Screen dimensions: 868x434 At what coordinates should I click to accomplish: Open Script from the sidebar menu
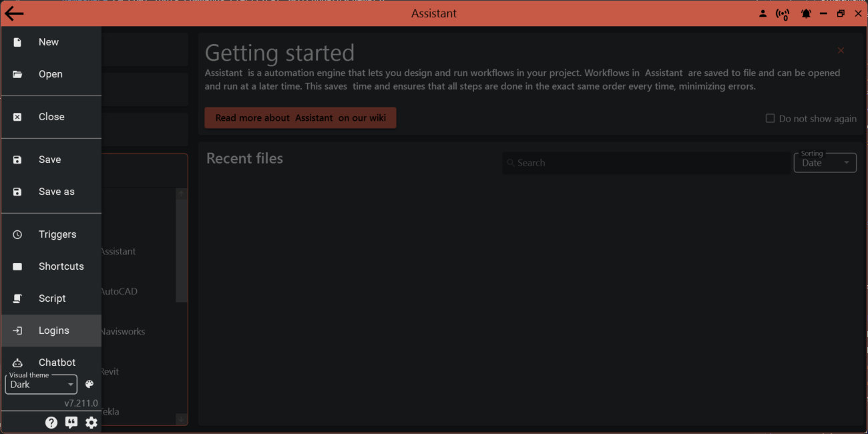pos(51,298)
